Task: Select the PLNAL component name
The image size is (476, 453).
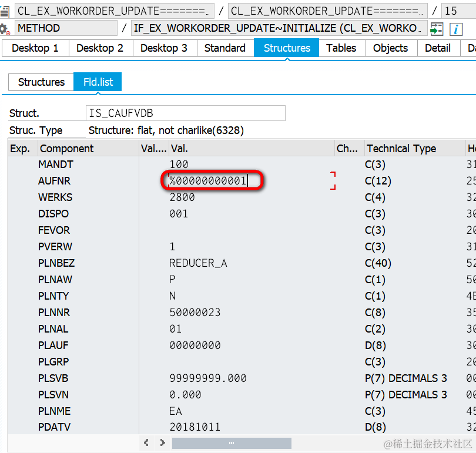Action: [x=53, y=328]
